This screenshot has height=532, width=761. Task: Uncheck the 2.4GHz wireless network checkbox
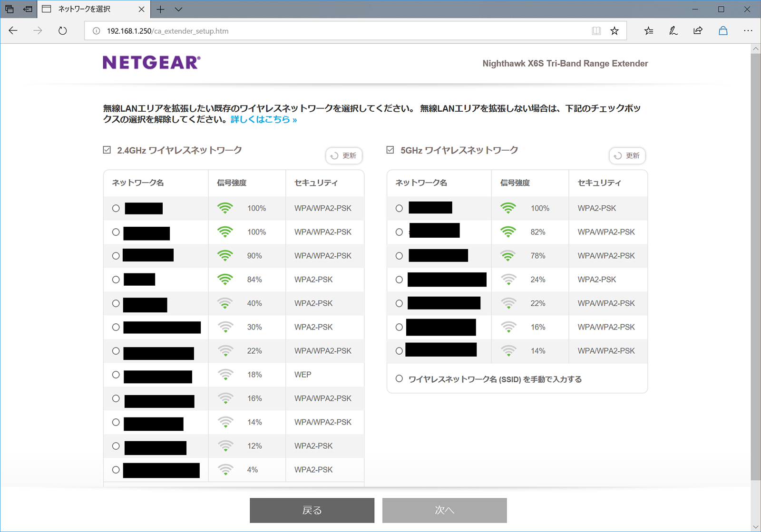[107, 150]
